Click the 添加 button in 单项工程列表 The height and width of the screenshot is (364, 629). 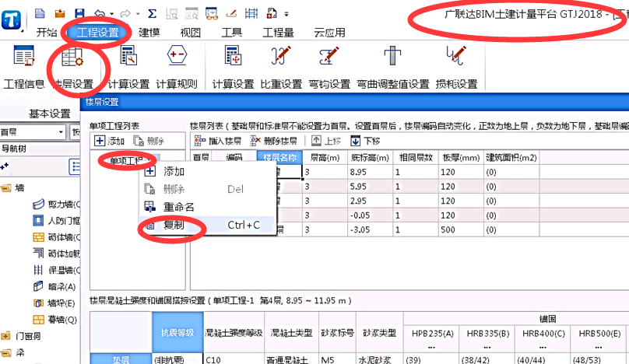click(x=110, y=141)
